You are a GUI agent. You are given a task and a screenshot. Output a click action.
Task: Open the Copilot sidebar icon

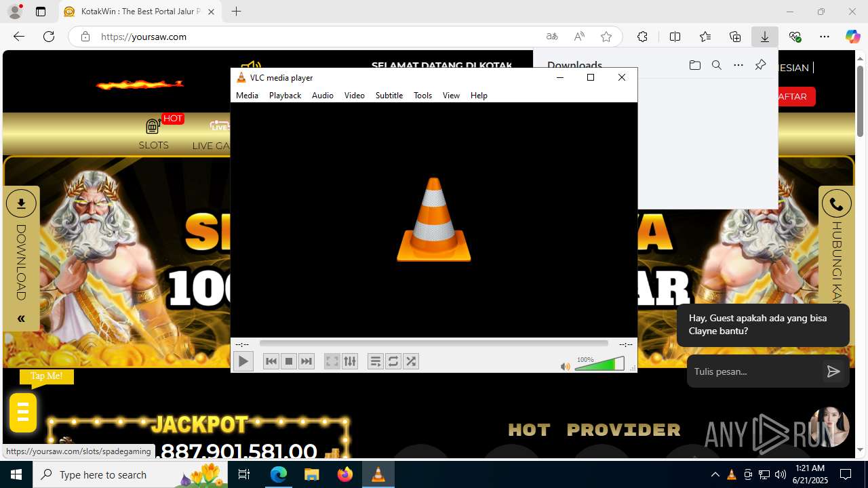coord(853,37)
